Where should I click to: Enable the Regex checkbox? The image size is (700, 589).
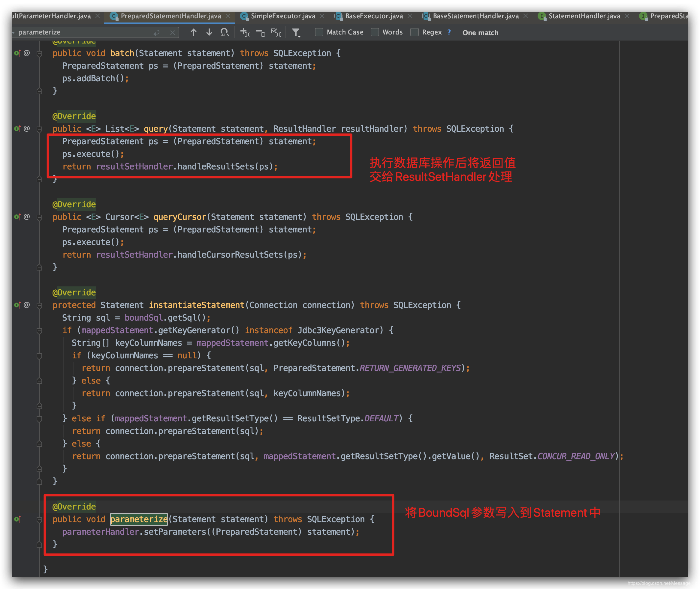pyautogui.click(x=414, y=32)
